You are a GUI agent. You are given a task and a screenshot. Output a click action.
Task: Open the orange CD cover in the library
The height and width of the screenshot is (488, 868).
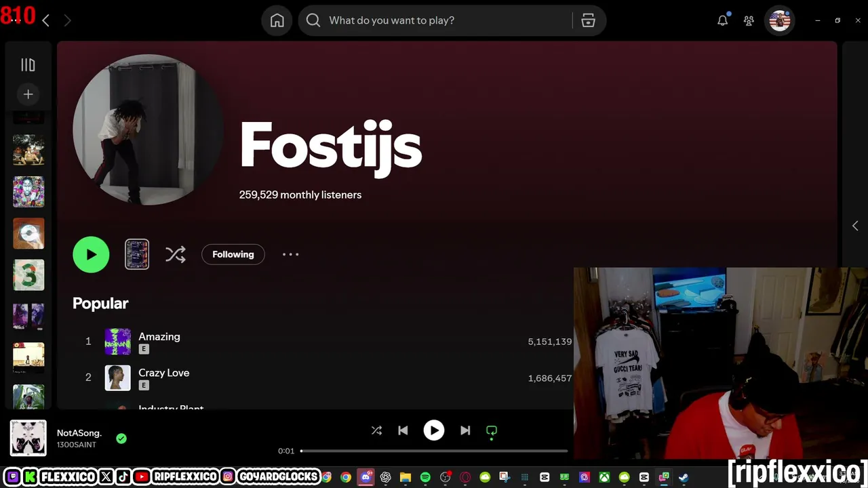pos(28,234)
